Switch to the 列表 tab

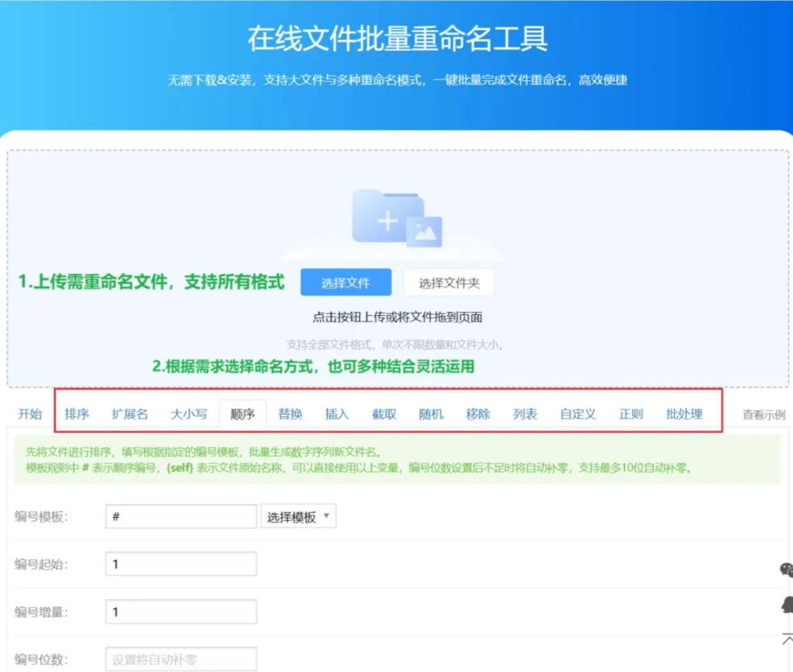coord(525,414)
